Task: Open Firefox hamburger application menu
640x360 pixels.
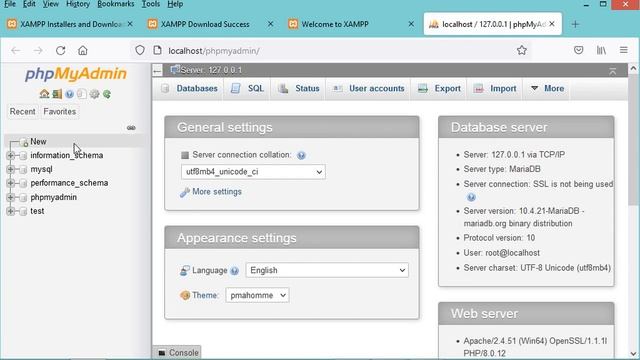Action: tap(624, 50)
